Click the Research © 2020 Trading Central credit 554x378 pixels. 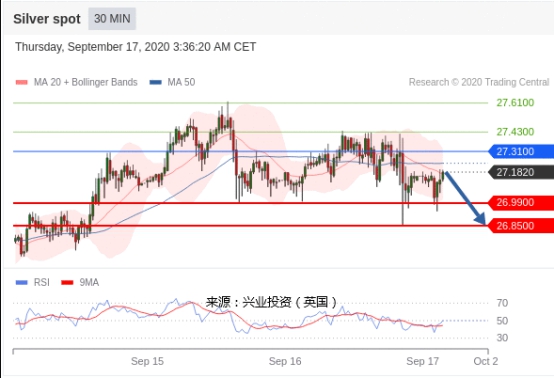pyautogui.click(x=479, y=82)
